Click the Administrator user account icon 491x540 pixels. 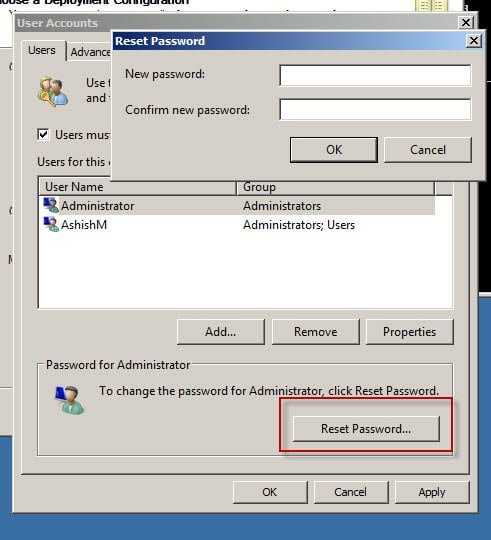click(x=51, y=205)
